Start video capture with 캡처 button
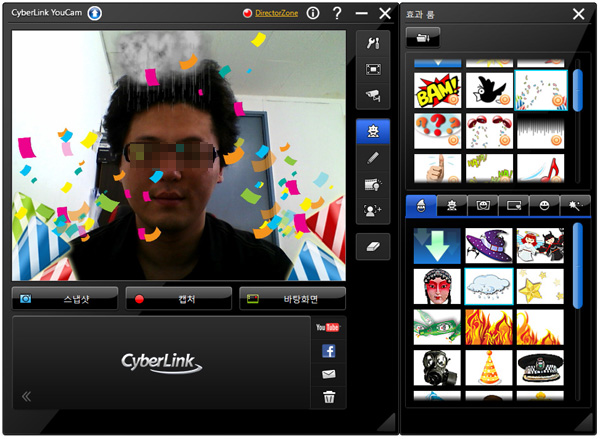The width and height of the screenshot is (600, 439). pos(178,299)
